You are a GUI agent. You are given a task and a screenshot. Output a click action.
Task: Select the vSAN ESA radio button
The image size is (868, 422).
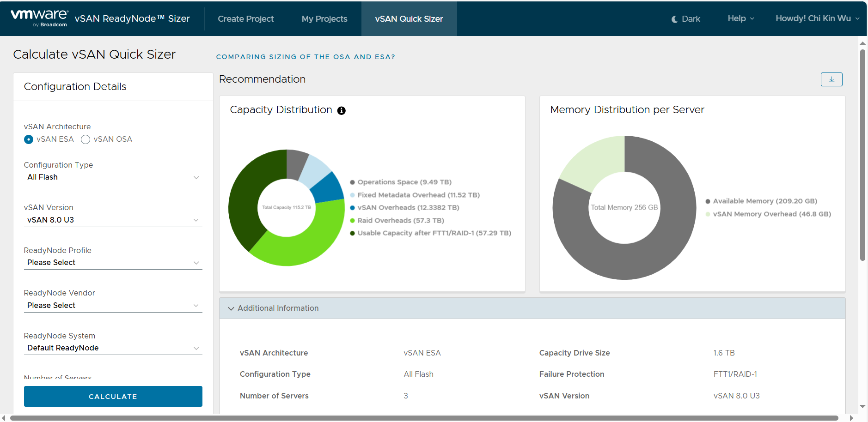click(x=29, y=139)
